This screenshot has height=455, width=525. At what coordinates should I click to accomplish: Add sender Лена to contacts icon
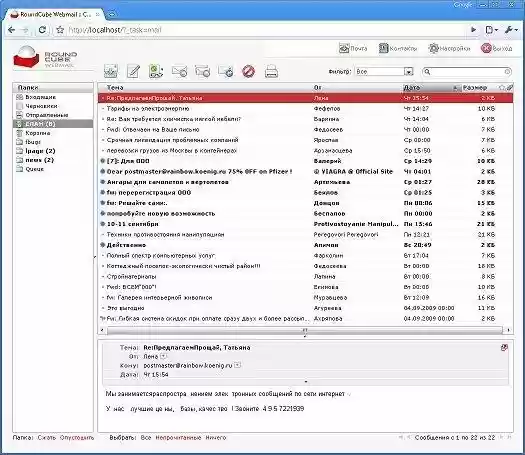[x=163, y=356]
